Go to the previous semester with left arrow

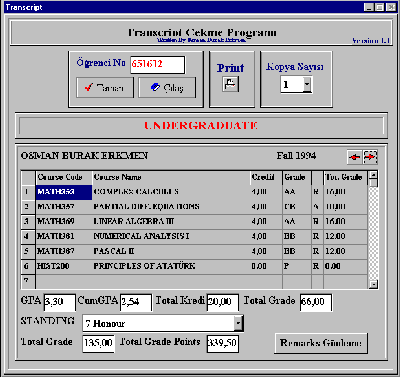pyautogui.click(x=354, y=157)
